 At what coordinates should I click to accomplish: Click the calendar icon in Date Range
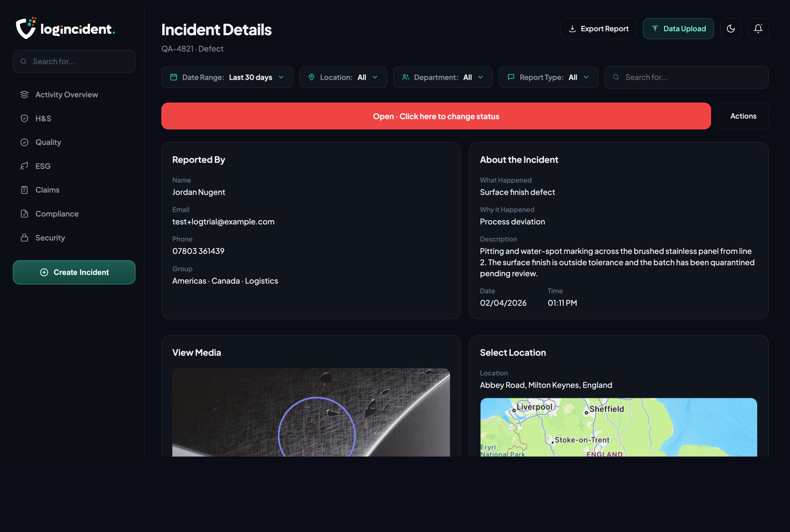pos(174,77)
